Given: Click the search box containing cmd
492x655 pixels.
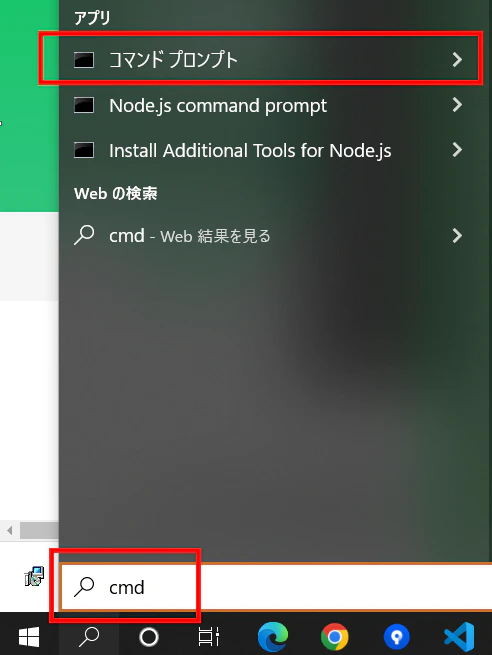Looking at the screenshot, I should pos(276,587).
